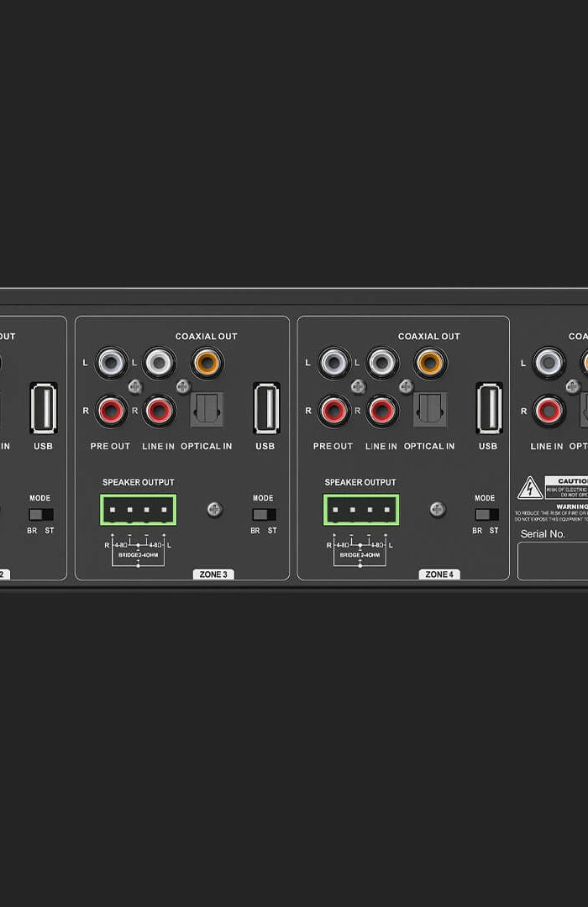588x907 pixels.
Task: Toggle the Zone 4 BR/ST mode switch
Action: pos(486,514)
